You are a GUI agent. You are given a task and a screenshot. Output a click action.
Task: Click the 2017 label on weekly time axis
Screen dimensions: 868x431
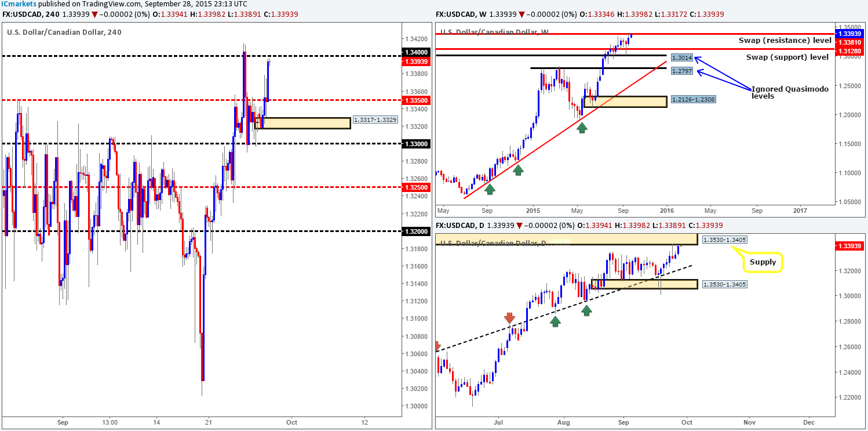click(800, 211)
